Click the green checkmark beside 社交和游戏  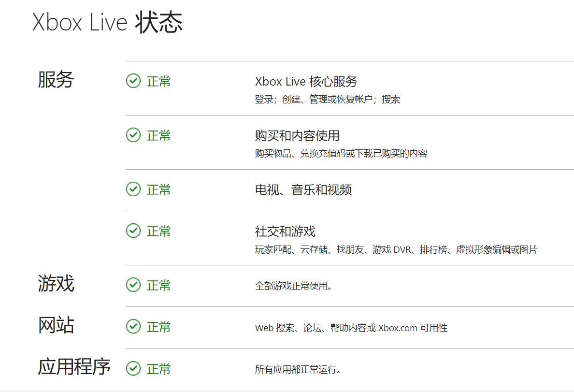(x=133, y=231)
